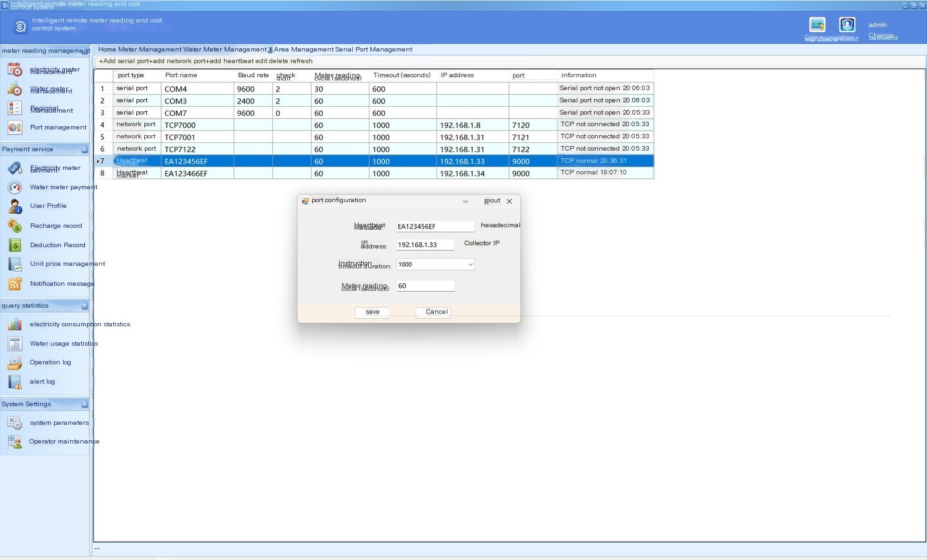927x560 pixels.
Task: Click the Unit price management icon
Action: coord(15,264)
